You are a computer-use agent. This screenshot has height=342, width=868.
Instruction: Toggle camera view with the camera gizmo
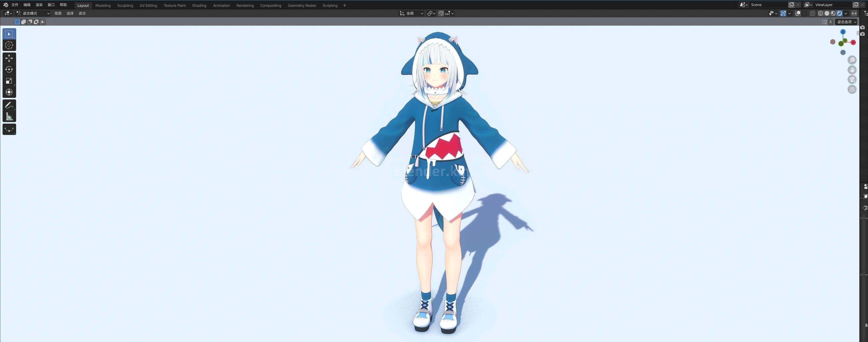(852, 79)
